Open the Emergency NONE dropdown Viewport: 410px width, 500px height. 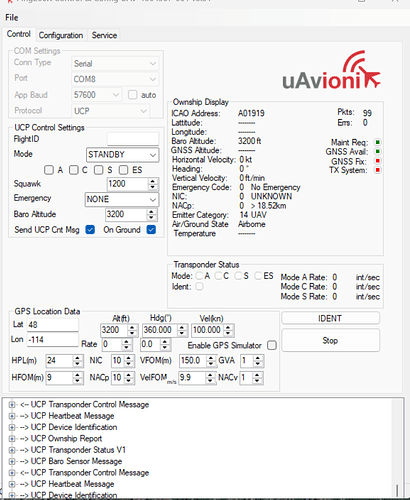[x=122, y=199]
